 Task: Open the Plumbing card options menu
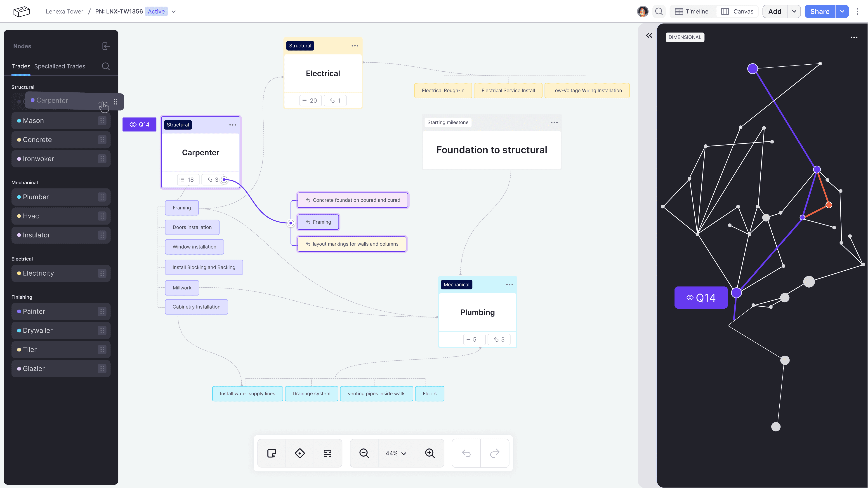tap(509, 285)
